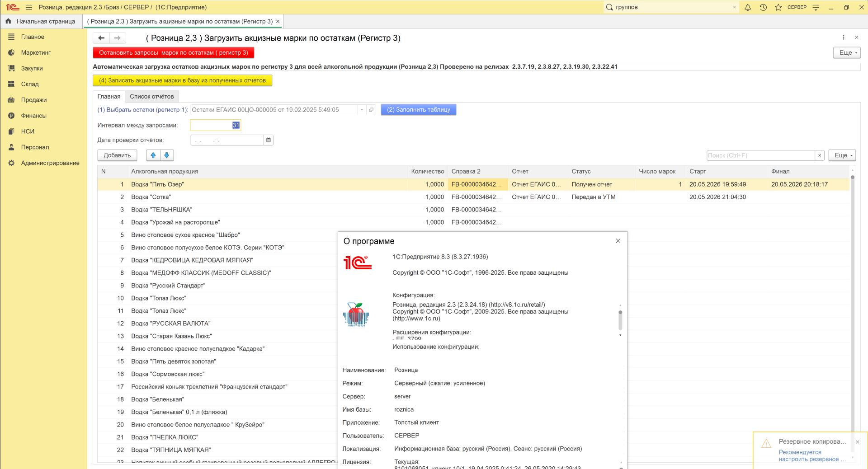Screen dimensions: 868x469
Task: Open the selected ЕГАИС remains document icon
Action: [371, 110]
